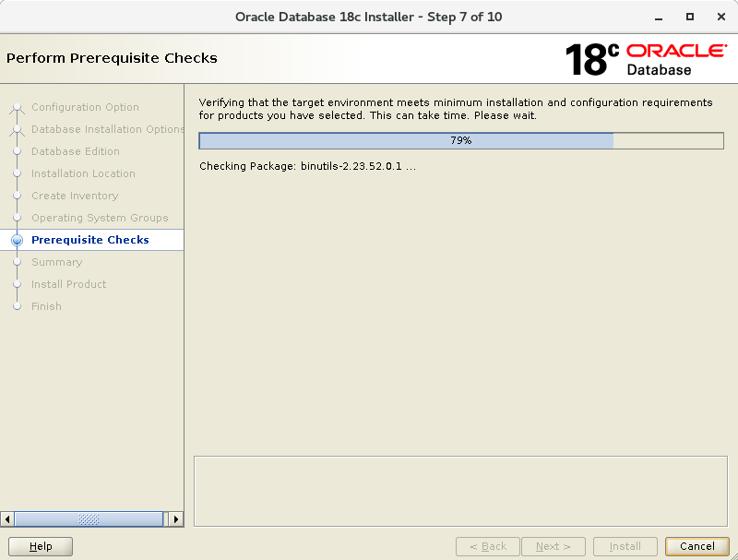738x560 pixels.
Task: Select the Prerequisite Checks step
Action: coord(90,240)
